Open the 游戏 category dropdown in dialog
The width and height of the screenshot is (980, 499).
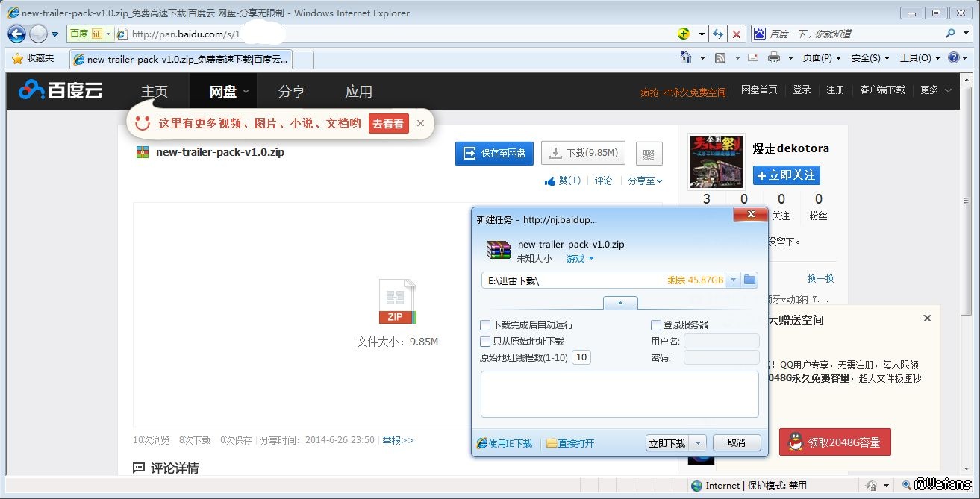(x=580, y=259)
